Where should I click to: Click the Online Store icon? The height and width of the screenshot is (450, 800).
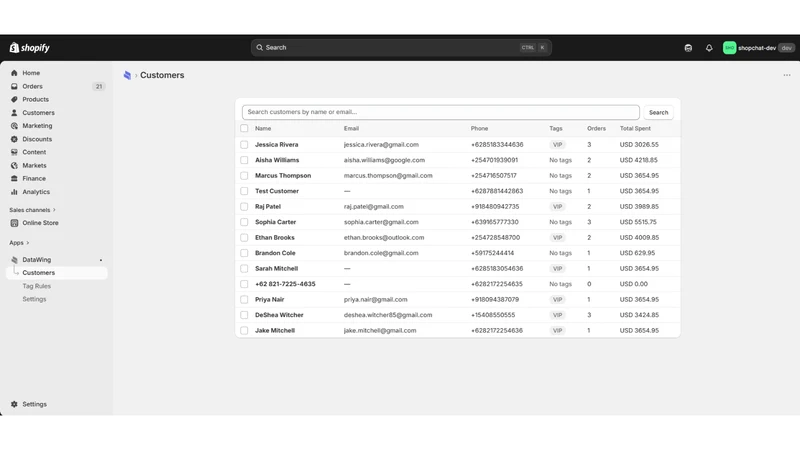(x=14, y=223)
